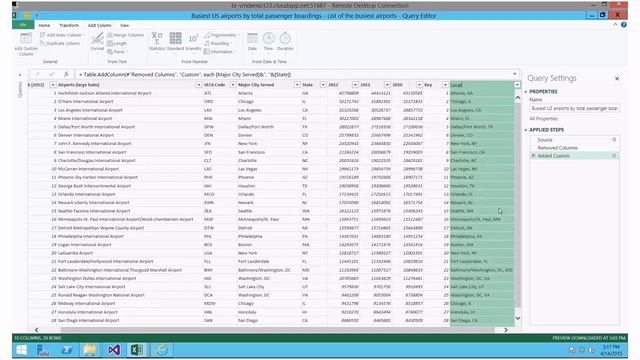Click the Time column tool
This screenshot has width=640, height=360.
click(268, 42)
